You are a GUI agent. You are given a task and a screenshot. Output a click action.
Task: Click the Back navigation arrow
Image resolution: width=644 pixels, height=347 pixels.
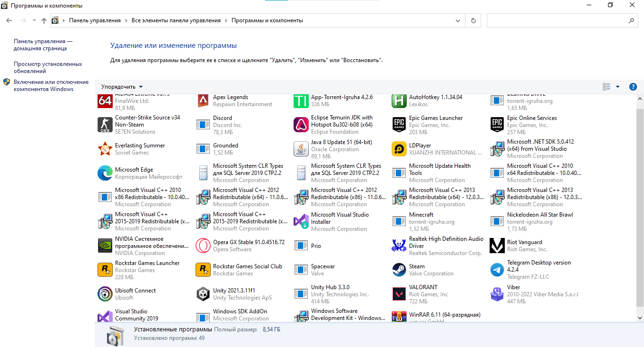point(9,20)
